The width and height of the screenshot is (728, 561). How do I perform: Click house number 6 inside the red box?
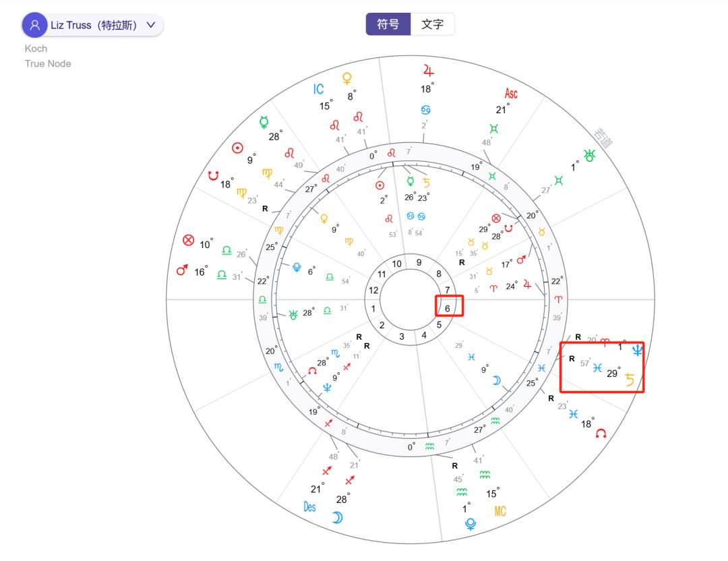(448, 307)
